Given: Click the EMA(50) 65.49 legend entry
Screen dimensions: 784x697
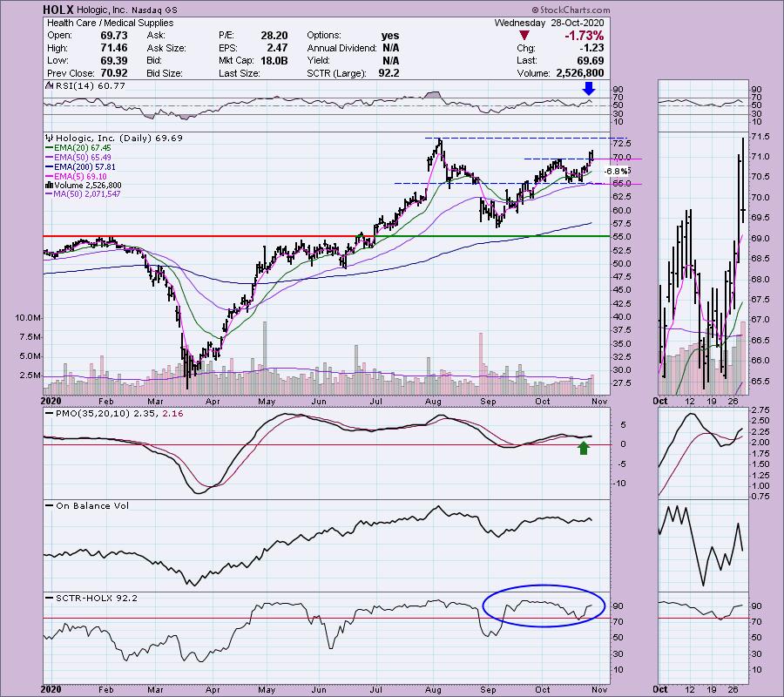Looking at the screenshot, I should pos(83,158).
